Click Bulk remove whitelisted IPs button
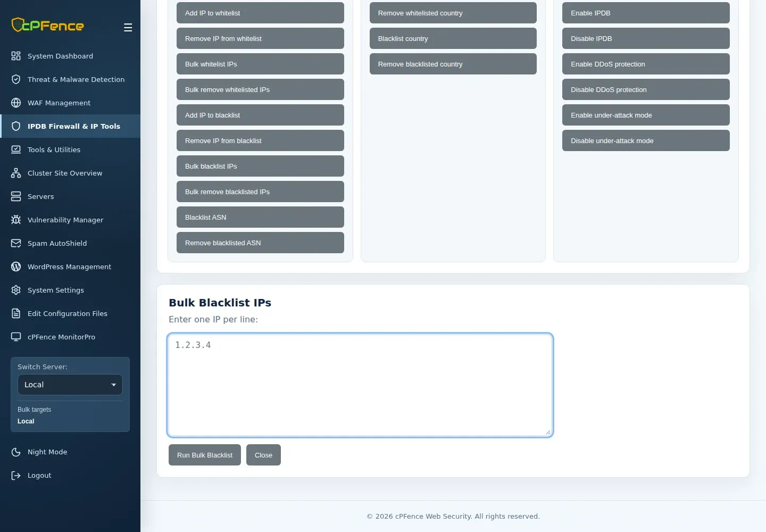 [x=260, y=89]
